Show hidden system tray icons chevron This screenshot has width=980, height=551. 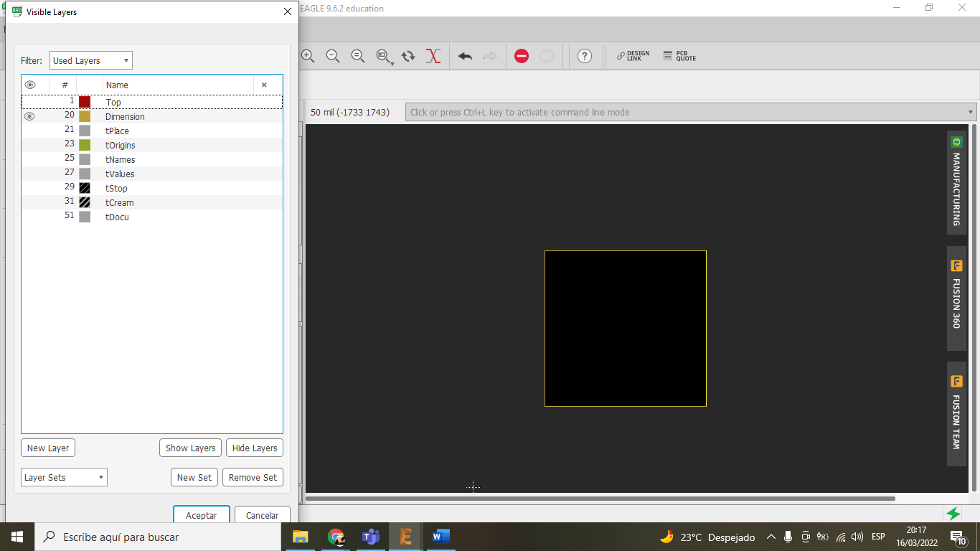click(x=771, y=537)
